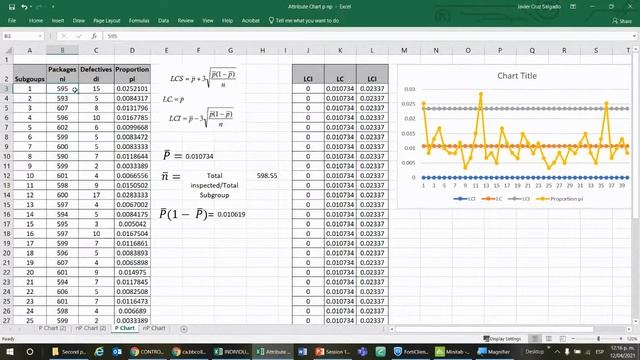Click the Tell me what you want to do box
The image size is (640, 360).
click(x=304, y=20)
